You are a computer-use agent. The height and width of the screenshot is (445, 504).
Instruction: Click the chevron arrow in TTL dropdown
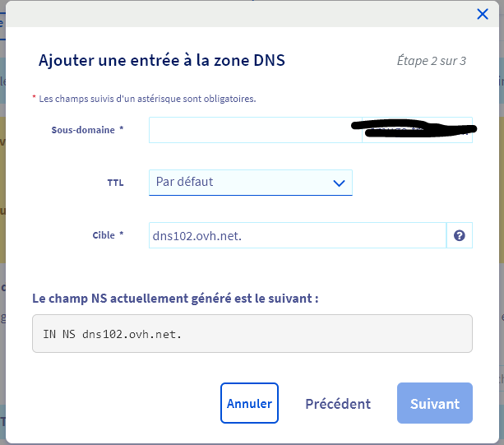pos(339,183)
